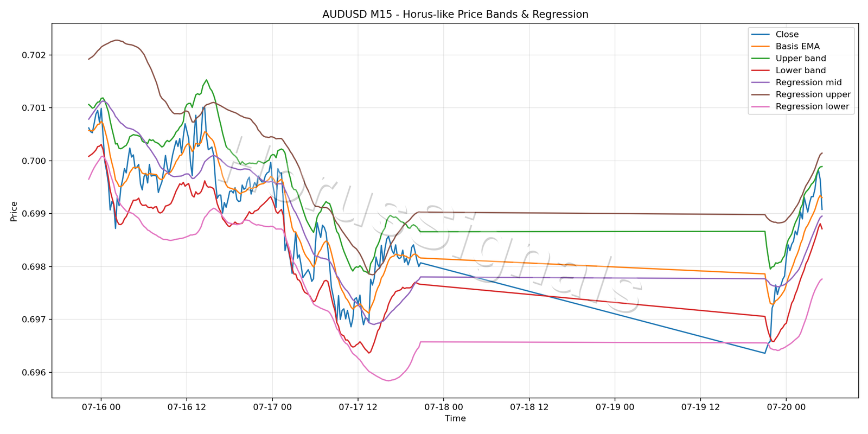Click the pink Regression lower legend swatch
This screenshot has width=868, height=434.
click(x=761, y=106)
